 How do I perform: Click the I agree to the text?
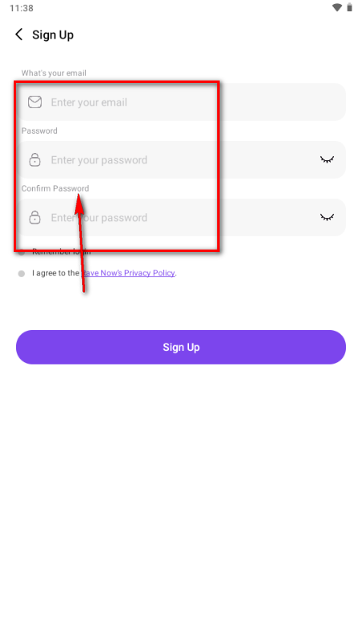pos(56,273)
